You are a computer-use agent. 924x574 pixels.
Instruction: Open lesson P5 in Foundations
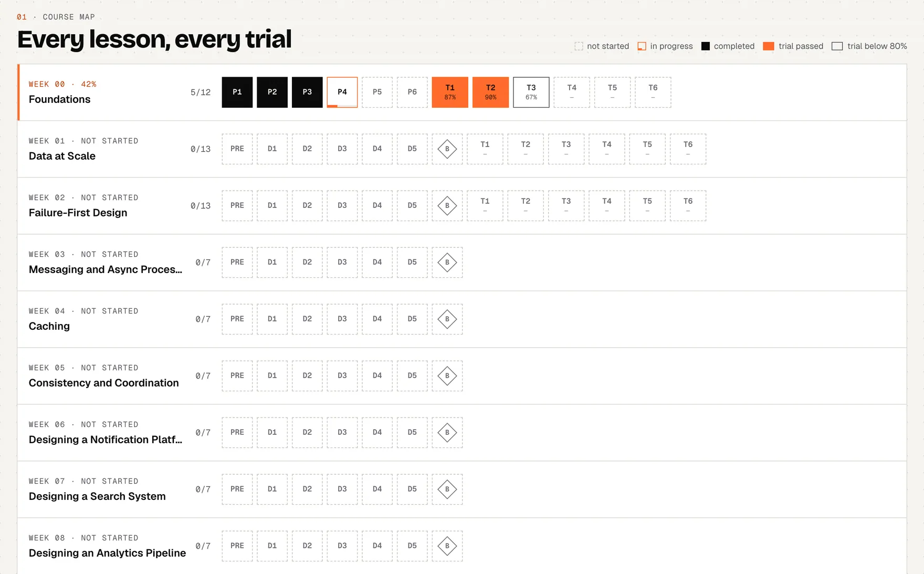point(377,92)
